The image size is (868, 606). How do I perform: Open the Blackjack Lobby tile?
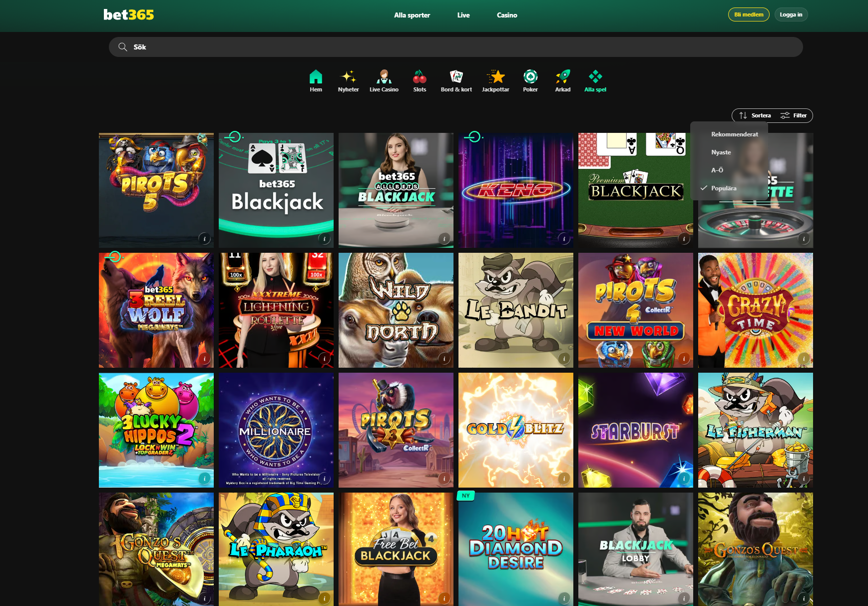pos(636,549)
